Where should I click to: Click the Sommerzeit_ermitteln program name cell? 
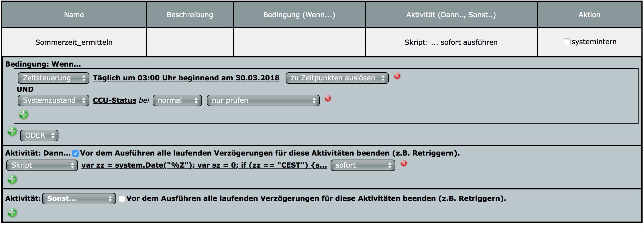(x=74, y=42)
